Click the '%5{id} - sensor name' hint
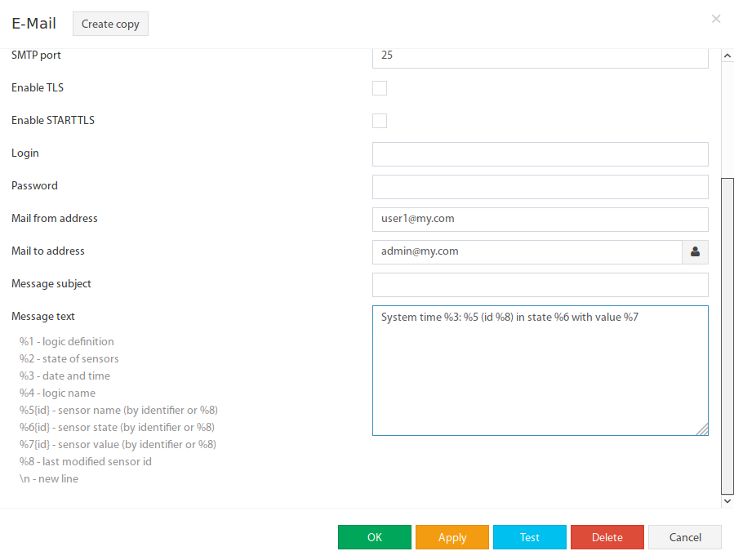The width and height of the screenshot is (734, 560). [118, 410]
